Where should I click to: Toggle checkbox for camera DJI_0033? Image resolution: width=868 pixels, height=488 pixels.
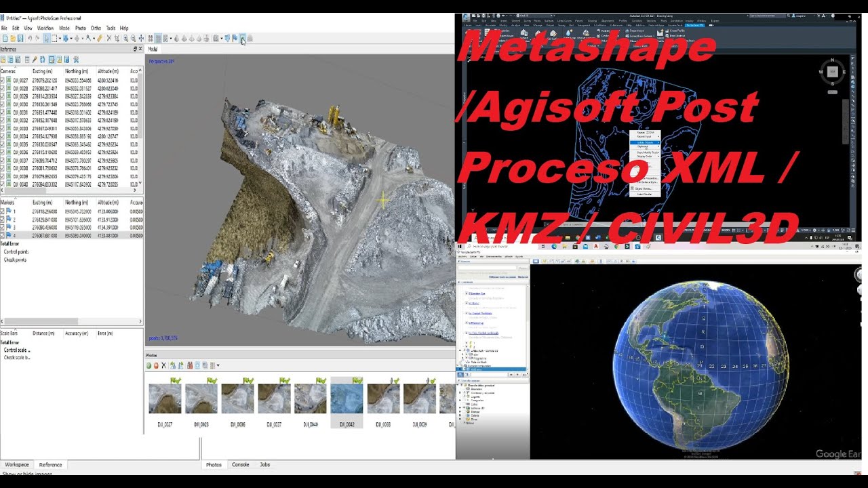tap(3, 128)
